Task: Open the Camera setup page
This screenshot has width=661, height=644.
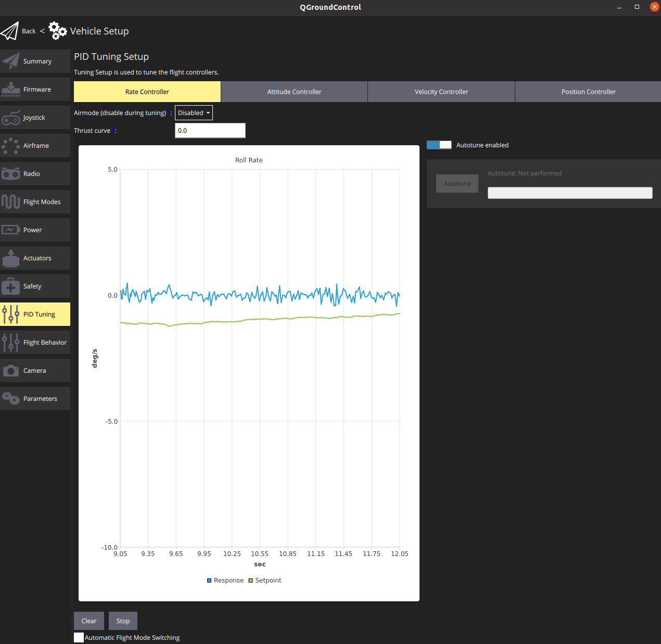Action: [x=35, y=370]
